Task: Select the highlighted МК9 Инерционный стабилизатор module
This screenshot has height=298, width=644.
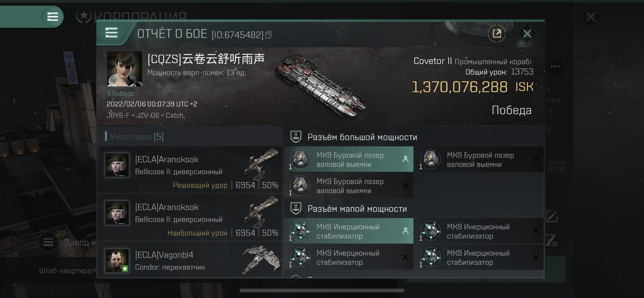Action: click(x=349, y=231)
